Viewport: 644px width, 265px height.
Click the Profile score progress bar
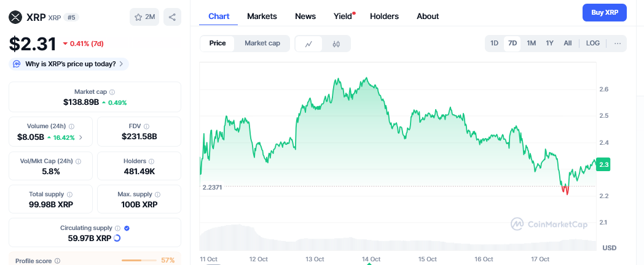(x=139, y=260)
